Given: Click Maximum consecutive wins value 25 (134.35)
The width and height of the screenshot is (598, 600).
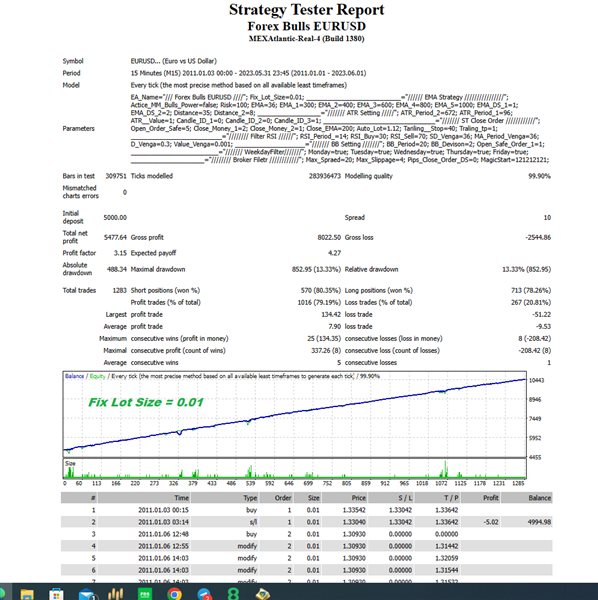Looking at the screenshot, I should (324, 338).
